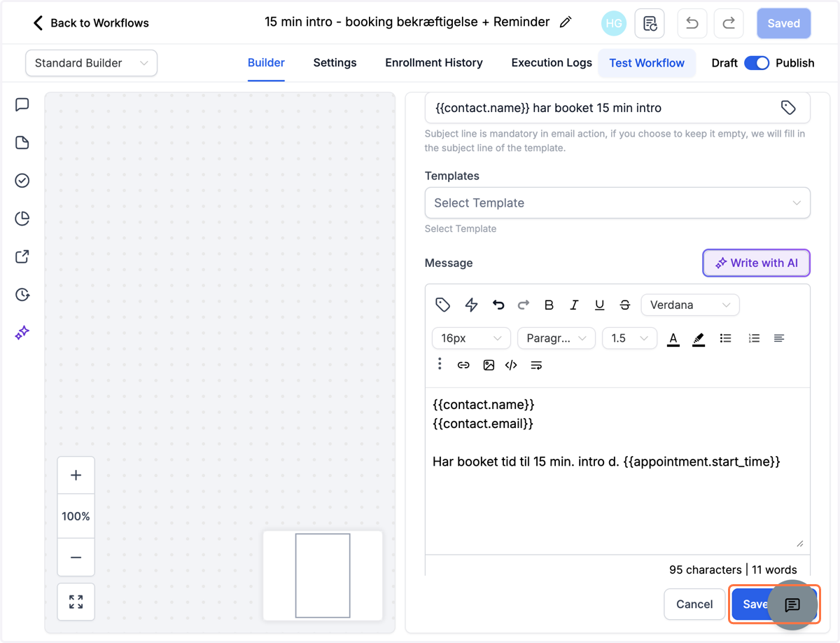840x643 pixels.
Task: Insert bullet list
Action: click(x=726, y=338)
